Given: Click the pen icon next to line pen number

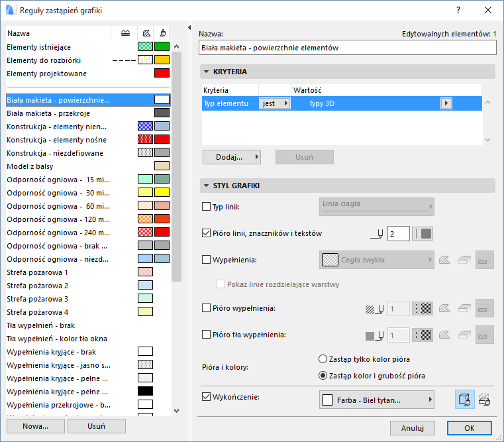Looking at the screenshot, I should tap(377, 234).
